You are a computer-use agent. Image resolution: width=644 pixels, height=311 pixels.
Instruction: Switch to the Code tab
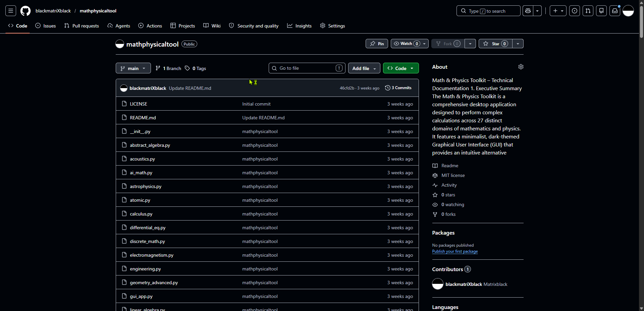pyautogui.click(x=18, y=26)
